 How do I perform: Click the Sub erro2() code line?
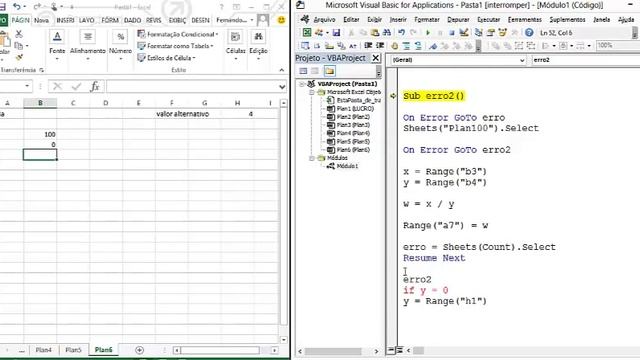tap(433, 96)
